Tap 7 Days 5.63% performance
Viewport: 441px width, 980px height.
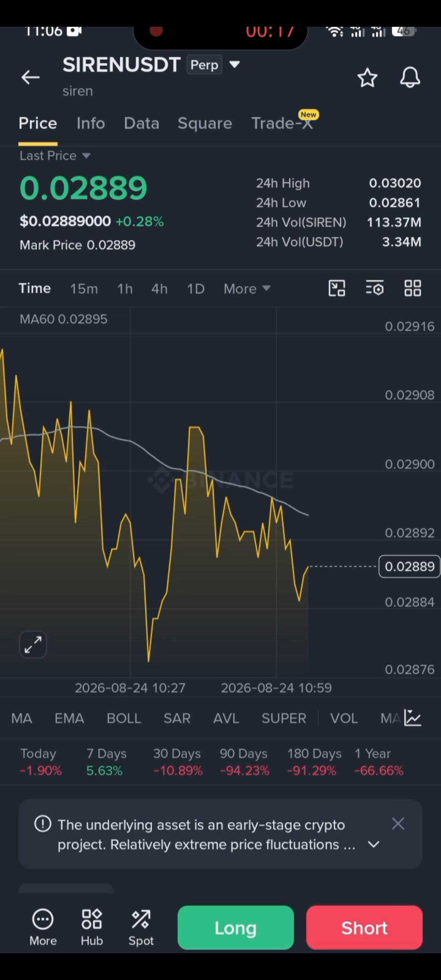(106, 762)
